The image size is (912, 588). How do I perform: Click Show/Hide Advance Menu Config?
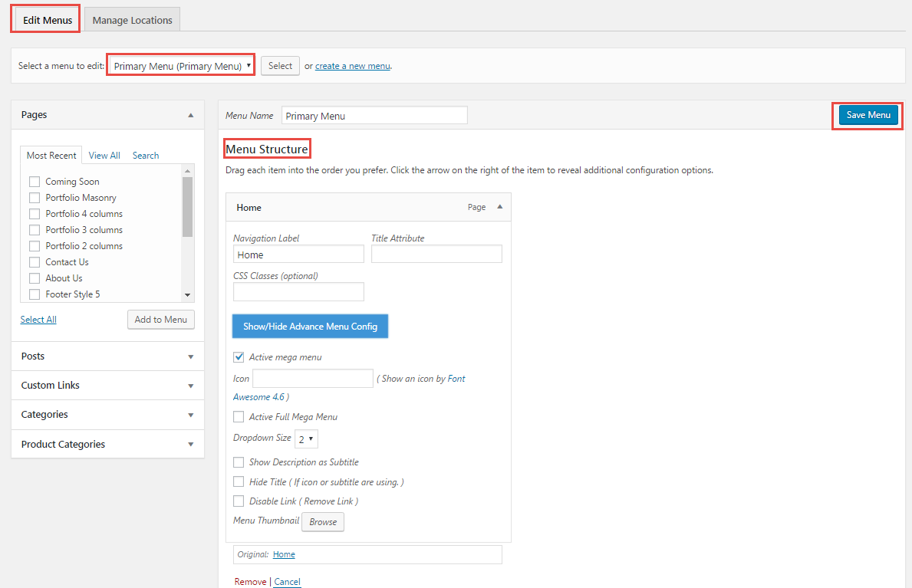click(310, 327)
